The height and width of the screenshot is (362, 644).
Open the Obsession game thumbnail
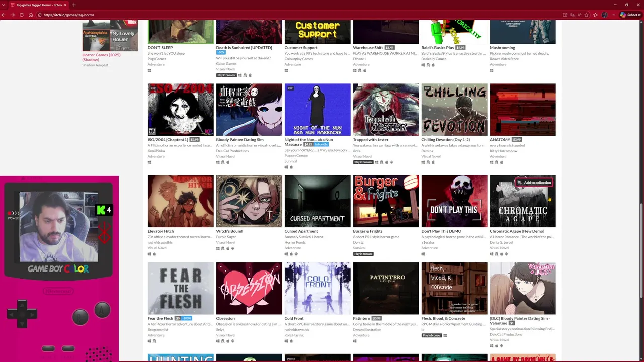(249, 288)
